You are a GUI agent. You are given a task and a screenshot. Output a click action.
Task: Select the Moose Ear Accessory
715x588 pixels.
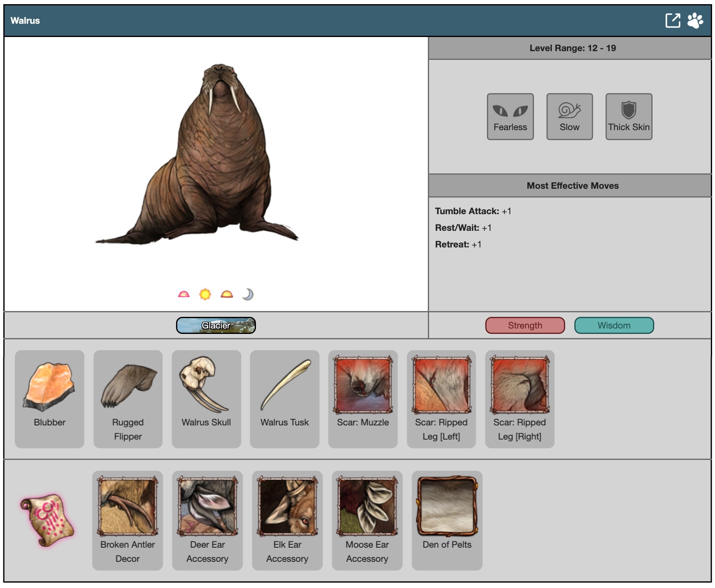coord(367,520)
